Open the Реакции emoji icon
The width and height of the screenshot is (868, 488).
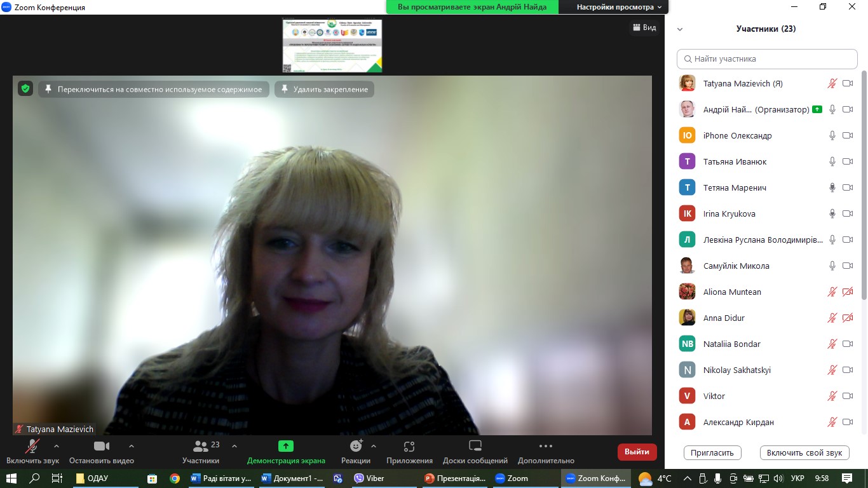356,446
